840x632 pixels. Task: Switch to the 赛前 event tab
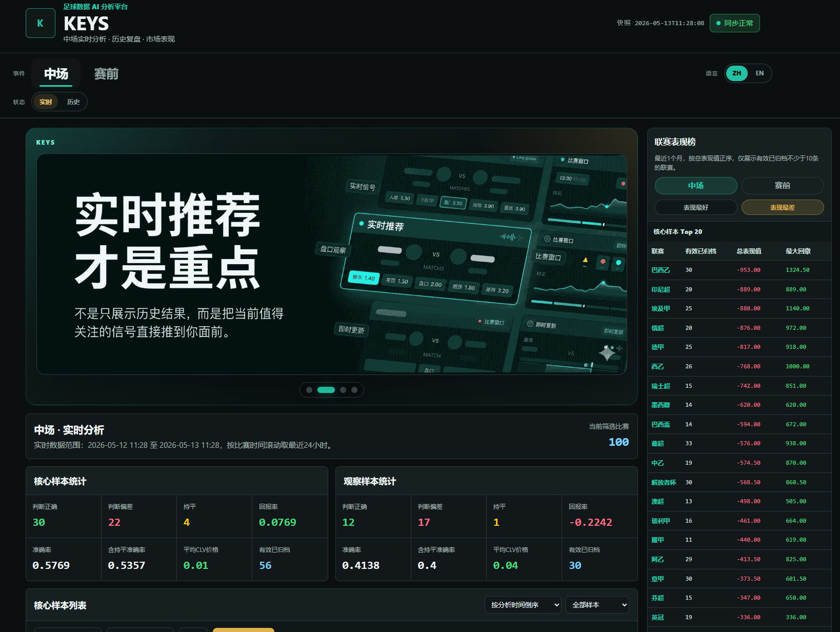tap(106, 74)
